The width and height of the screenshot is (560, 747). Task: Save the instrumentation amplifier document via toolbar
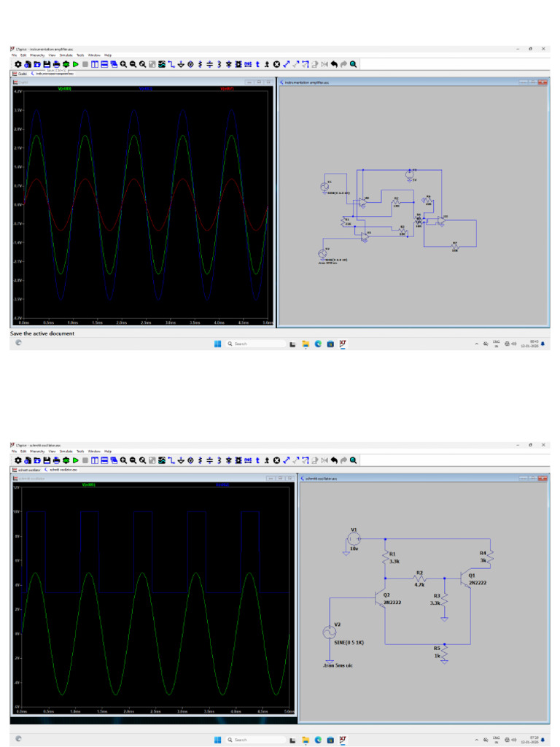tap(47, 64)
